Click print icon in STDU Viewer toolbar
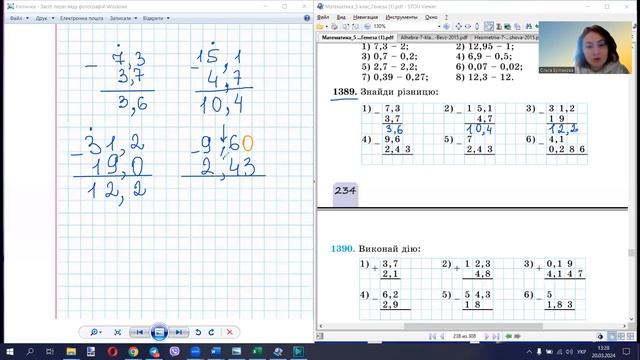Image resolution: width=640 pixels, height=360 pixels. coord(334,27)
